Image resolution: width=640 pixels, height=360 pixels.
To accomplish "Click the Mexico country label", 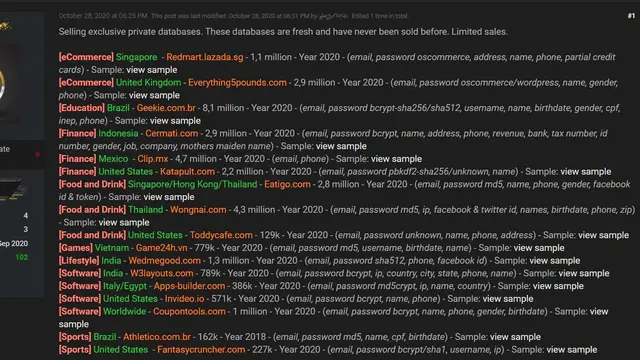I will [113, 159].
